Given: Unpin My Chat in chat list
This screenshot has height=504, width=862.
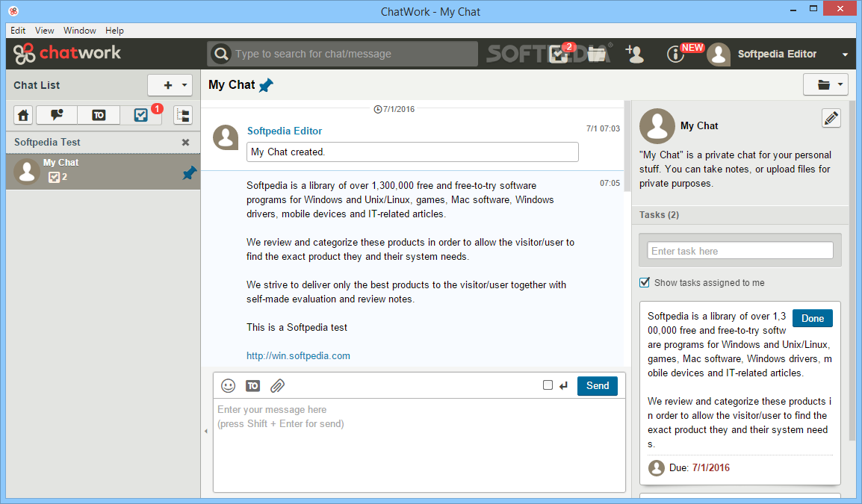Looking at the screenshot, I should (x=189, y=174).
